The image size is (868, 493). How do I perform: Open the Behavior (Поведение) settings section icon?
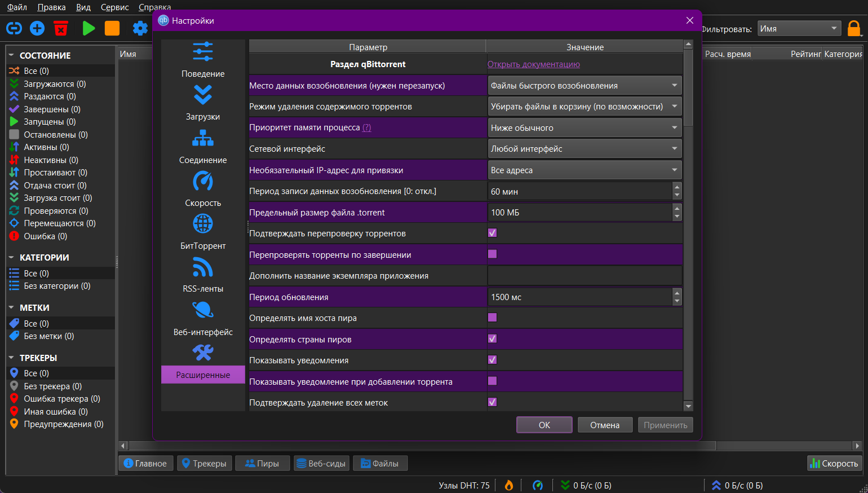point(203,51)
